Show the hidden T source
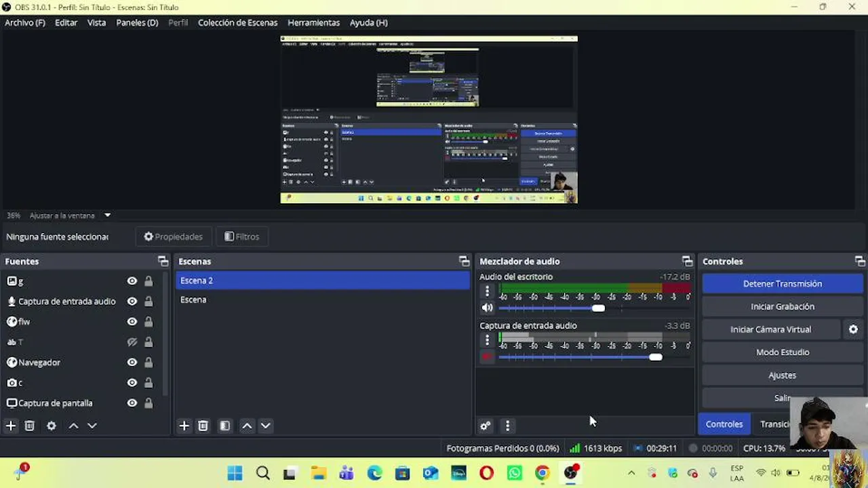The width and height of the screenshot is (868, 488). click(x=132, y=342)
